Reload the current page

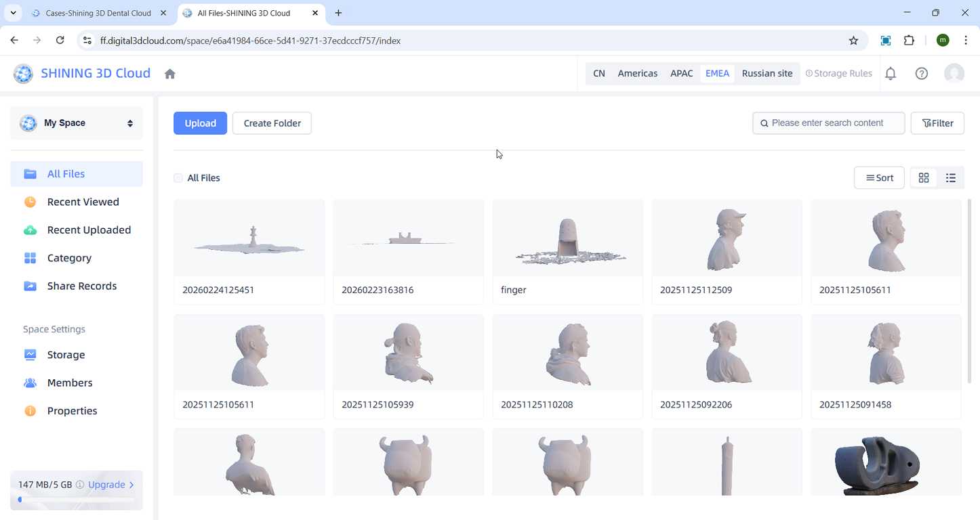tap(60, 41)
